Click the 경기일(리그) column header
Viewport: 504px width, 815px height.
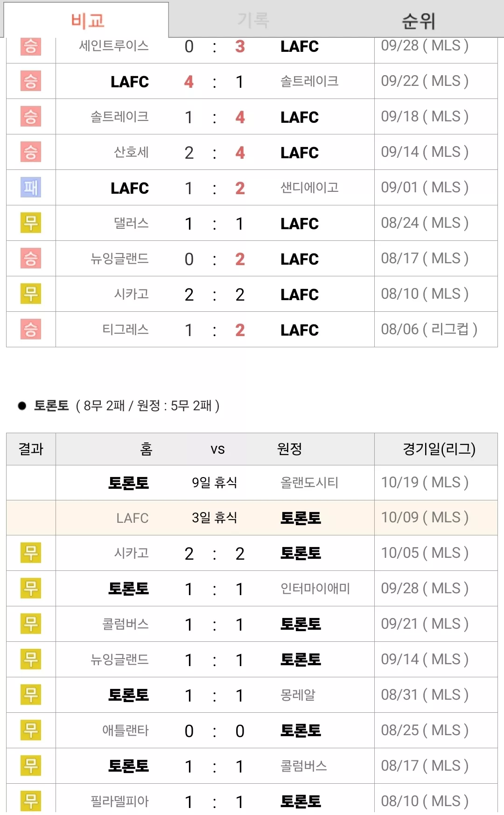pyautogui.click(x=439, y=449)
